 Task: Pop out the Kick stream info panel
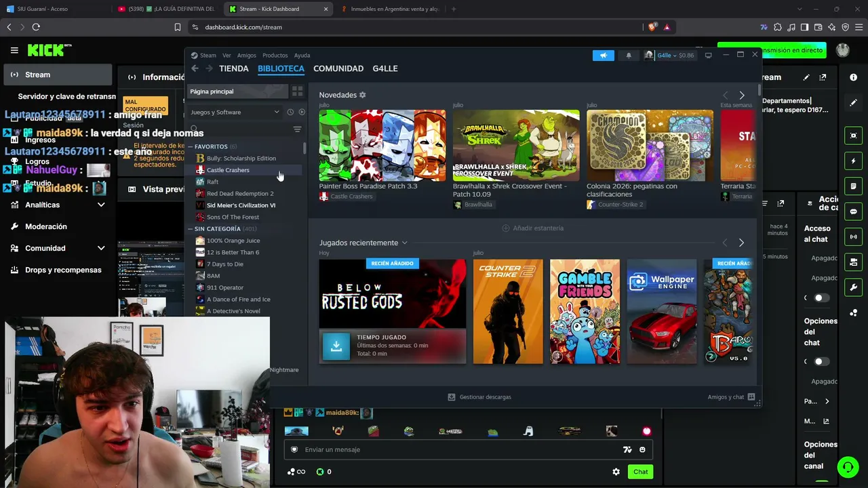point(823,77)
